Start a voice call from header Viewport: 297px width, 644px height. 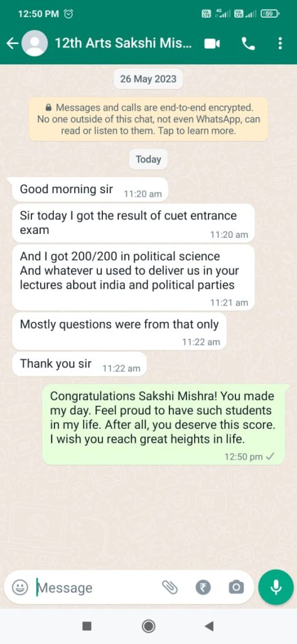(248, 43)
